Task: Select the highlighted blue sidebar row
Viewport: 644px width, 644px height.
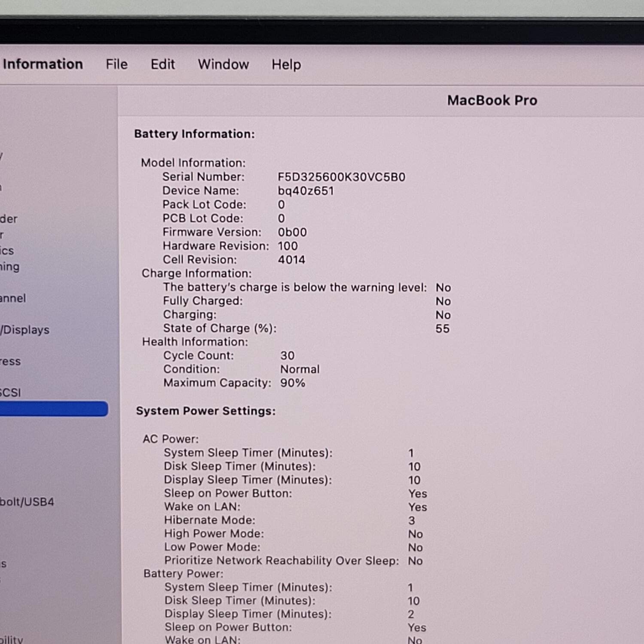Action: click(54, 409)
